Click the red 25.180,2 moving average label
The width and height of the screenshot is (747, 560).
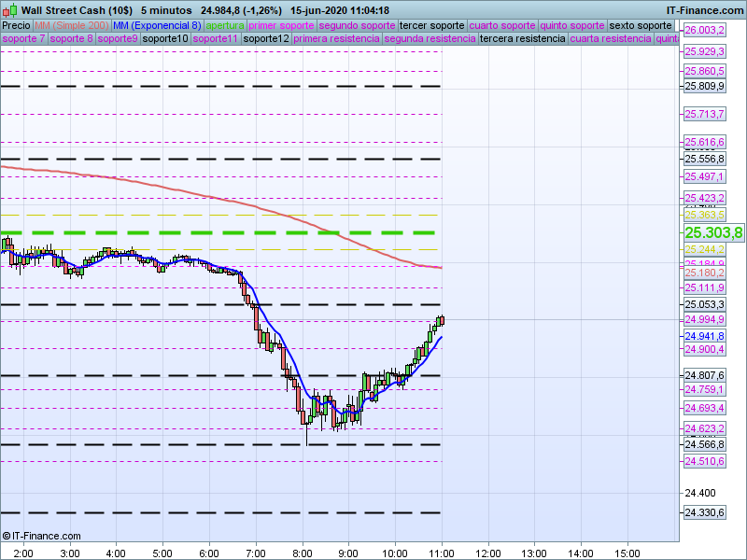pos(705,273)
